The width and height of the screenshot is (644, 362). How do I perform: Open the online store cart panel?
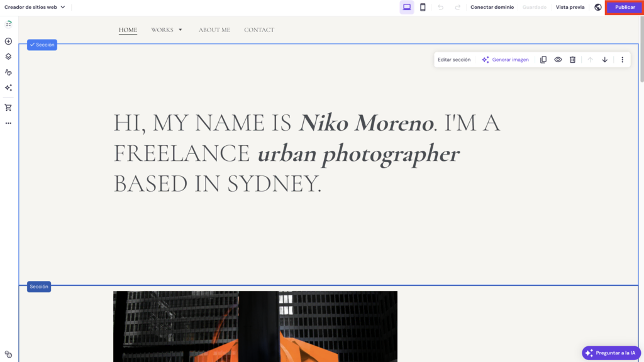pos(8,107)
